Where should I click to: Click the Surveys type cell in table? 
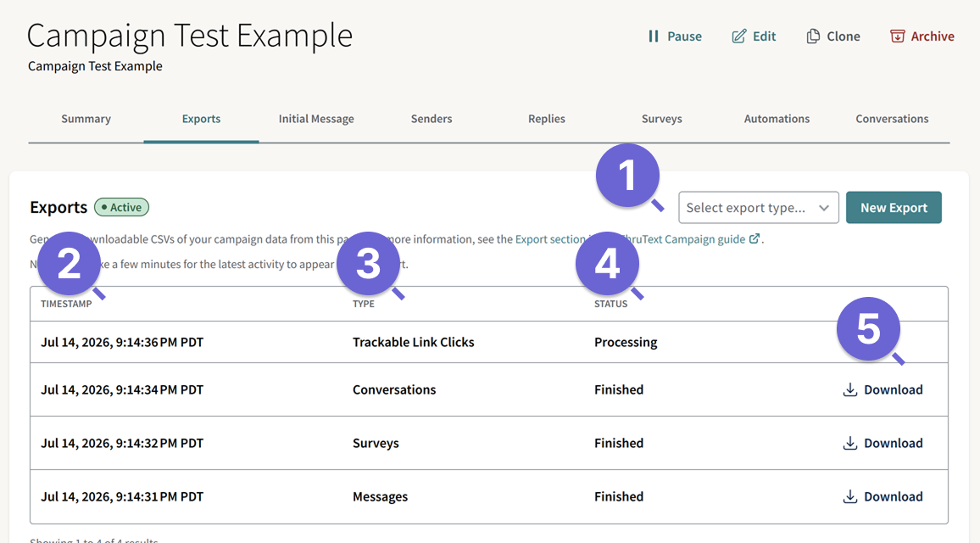(376, 444)
